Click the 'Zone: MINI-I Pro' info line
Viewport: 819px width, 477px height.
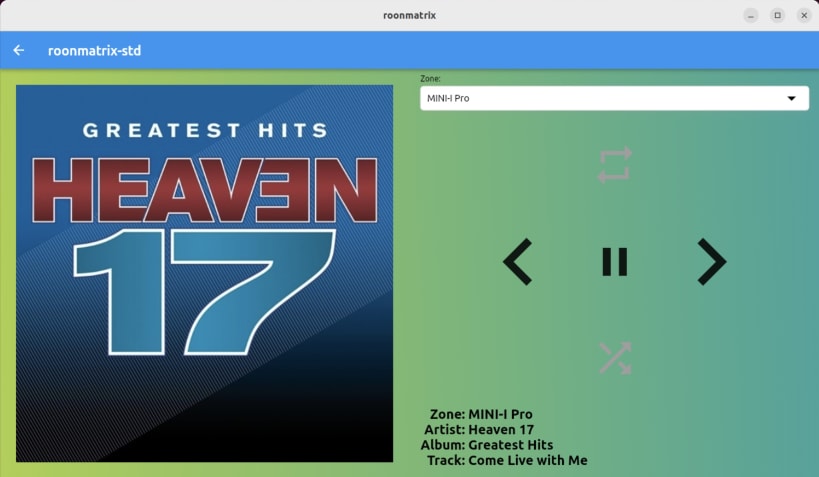481,414
